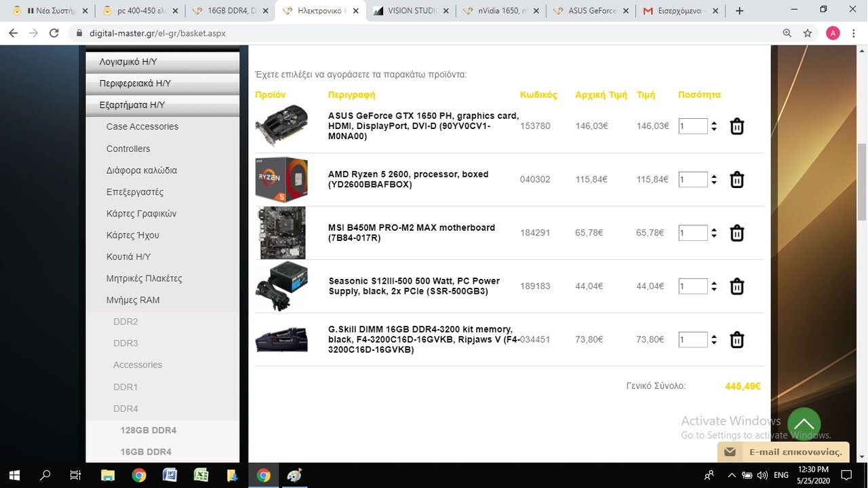Remove AMD Ryzen 5 2600 via trash icon
The width and height of the screenshot is (868, 488).
click(x=737, y=180)
